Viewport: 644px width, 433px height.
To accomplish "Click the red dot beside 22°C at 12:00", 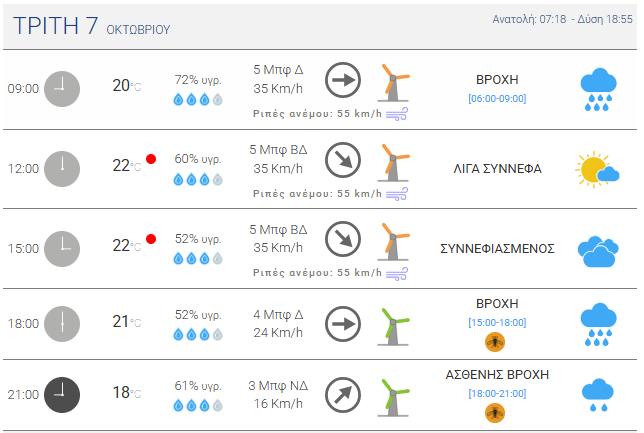I will pos(151,159).
